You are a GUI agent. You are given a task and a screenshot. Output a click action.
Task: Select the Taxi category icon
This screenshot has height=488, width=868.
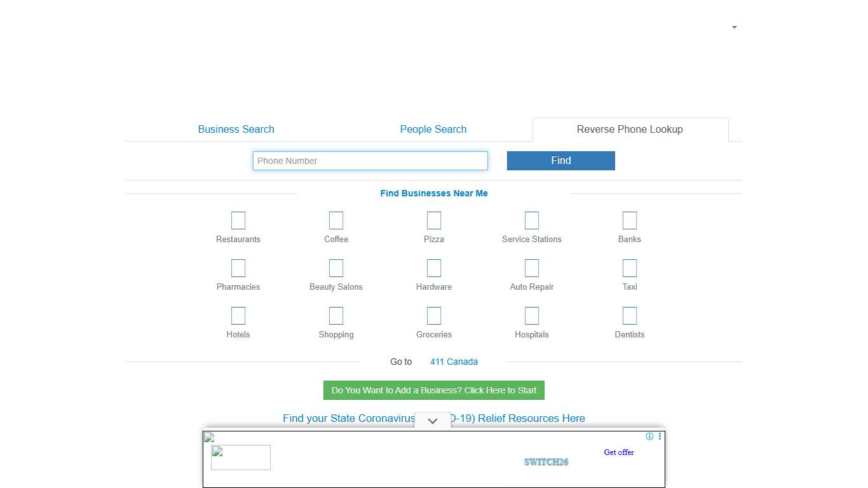[630, 268]
